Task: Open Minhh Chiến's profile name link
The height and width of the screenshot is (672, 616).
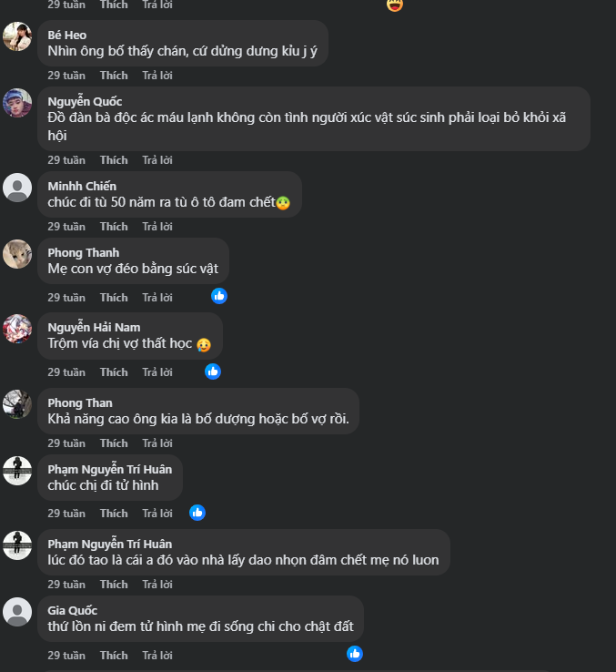Action: click(x=82, y=186)
